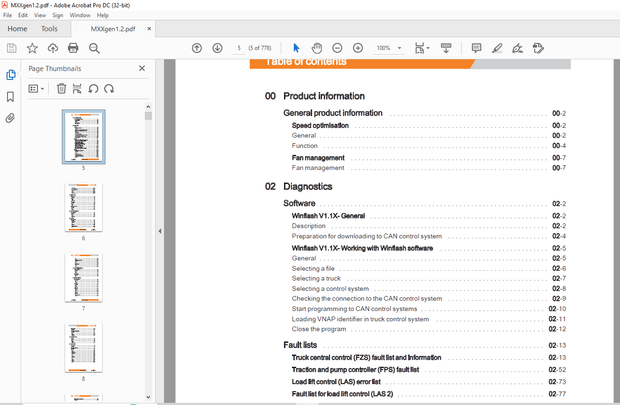Toggle the Attachments paperclip pane
620x405 pixels.
click(11, 118)
